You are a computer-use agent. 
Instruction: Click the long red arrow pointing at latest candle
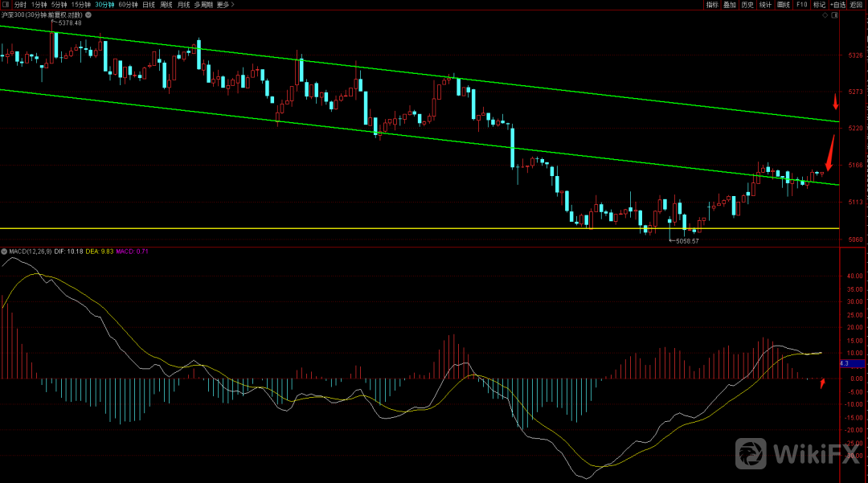click(830, 151)
